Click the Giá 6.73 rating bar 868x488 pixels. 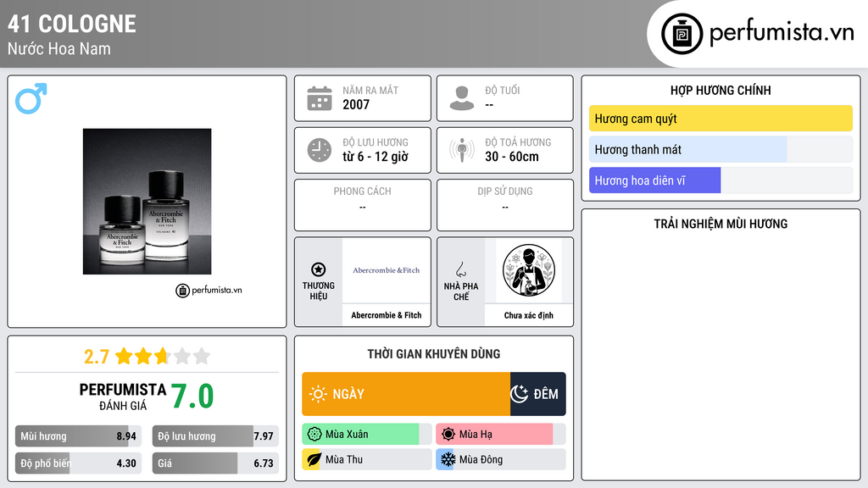click(215, 463)
